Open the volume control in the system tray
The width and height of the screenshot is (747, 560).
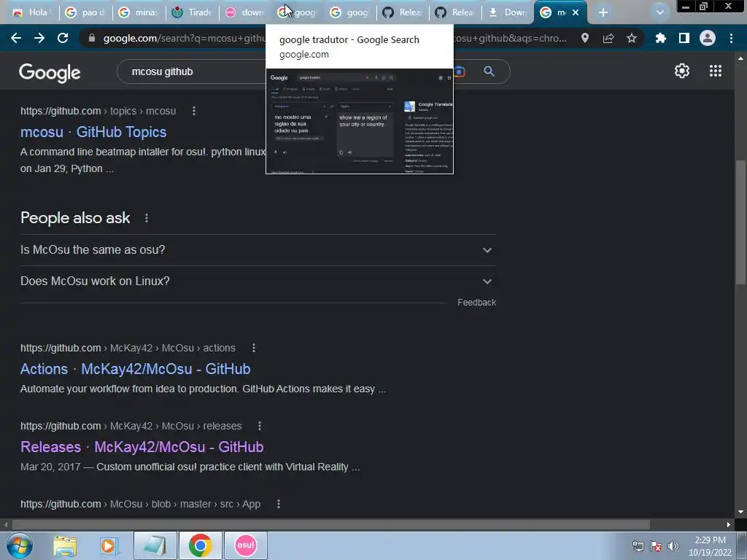673,546
